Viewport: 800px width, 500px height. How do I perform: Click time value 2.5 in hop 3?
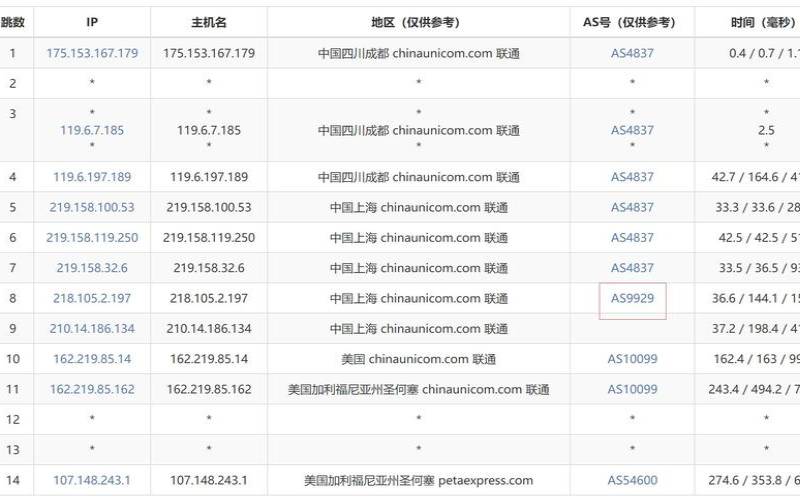tap(766, 130)
